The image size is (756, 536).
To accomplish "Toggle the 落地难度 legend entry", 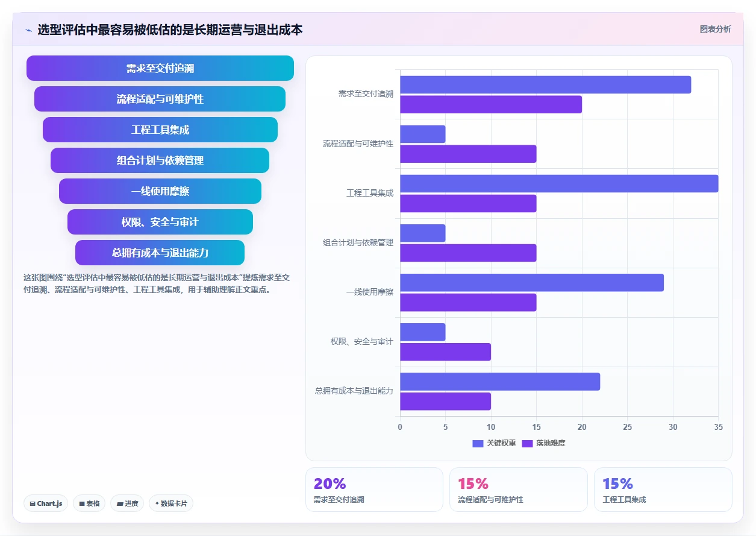I will click(x=543, y=443).
